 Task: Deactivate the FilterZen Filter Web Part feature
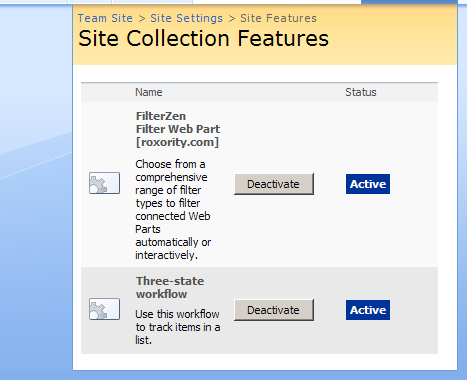click(x=274, y=184)
